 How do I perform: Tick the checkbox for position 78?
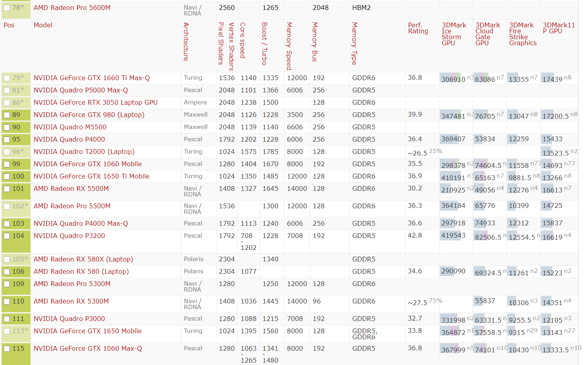7,8
